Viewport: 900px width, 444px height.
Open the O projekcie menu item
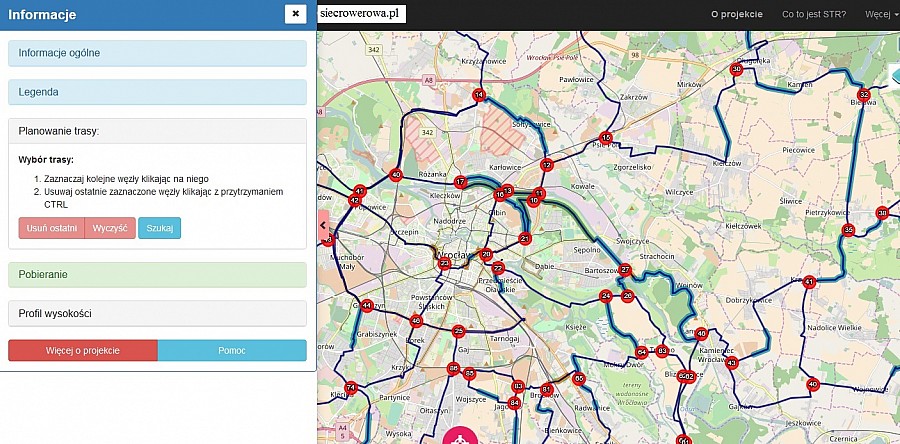(736, 14)
